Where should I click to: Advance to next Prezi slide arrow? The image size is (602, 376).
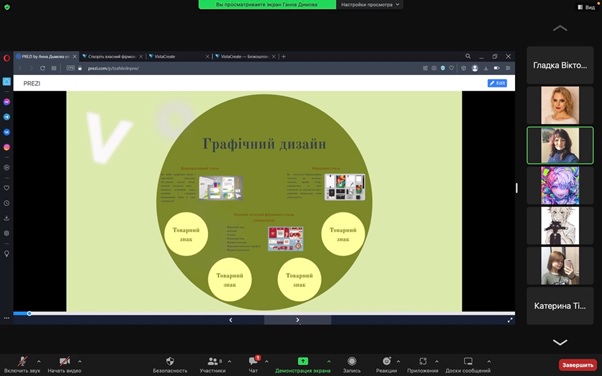coord(298,320)
